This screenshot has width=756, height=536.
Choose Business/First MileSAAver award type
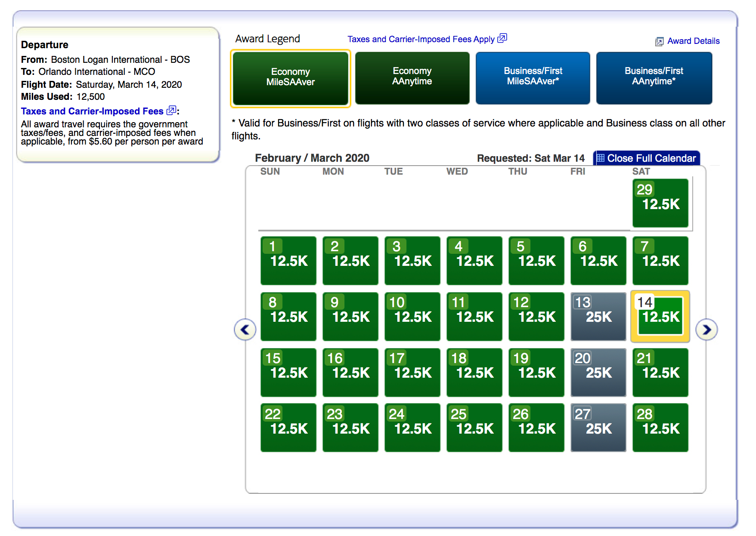tap(533, 77)
